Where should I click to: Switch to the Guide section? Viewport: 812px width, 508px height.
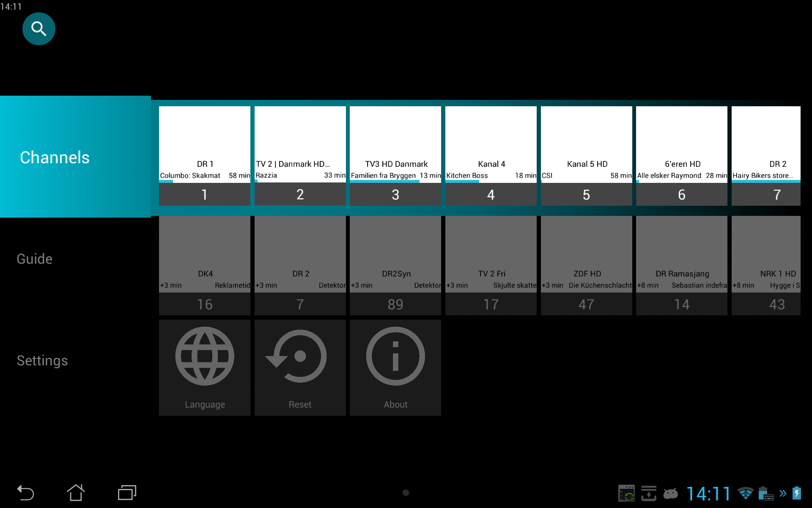click(x=35, y=259)
